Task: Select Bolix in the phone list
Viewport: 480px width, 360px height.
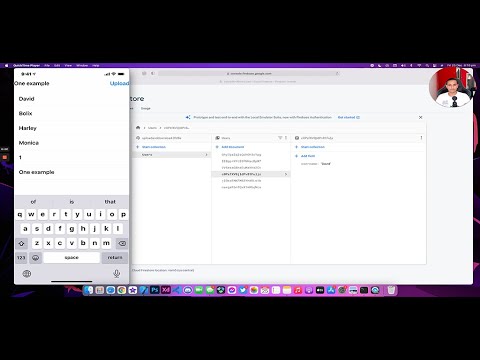Action: point(25,113)
